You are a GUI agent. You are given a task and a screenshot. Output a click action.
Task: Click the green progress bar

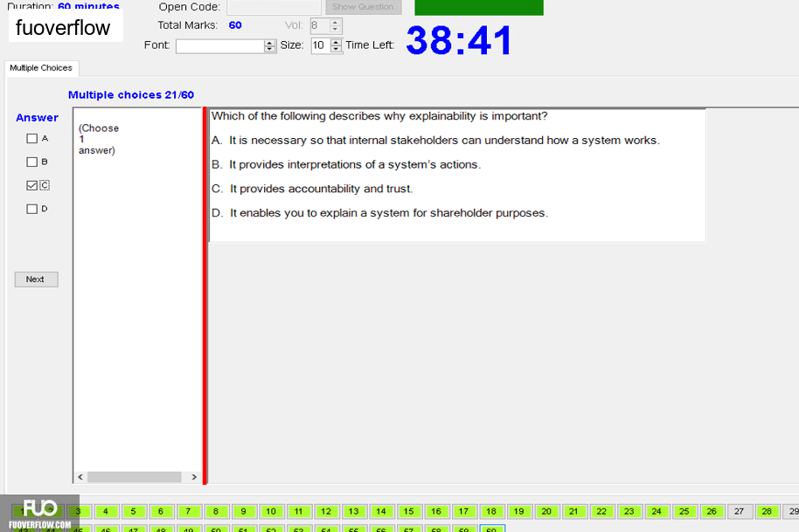pos(479,7)
